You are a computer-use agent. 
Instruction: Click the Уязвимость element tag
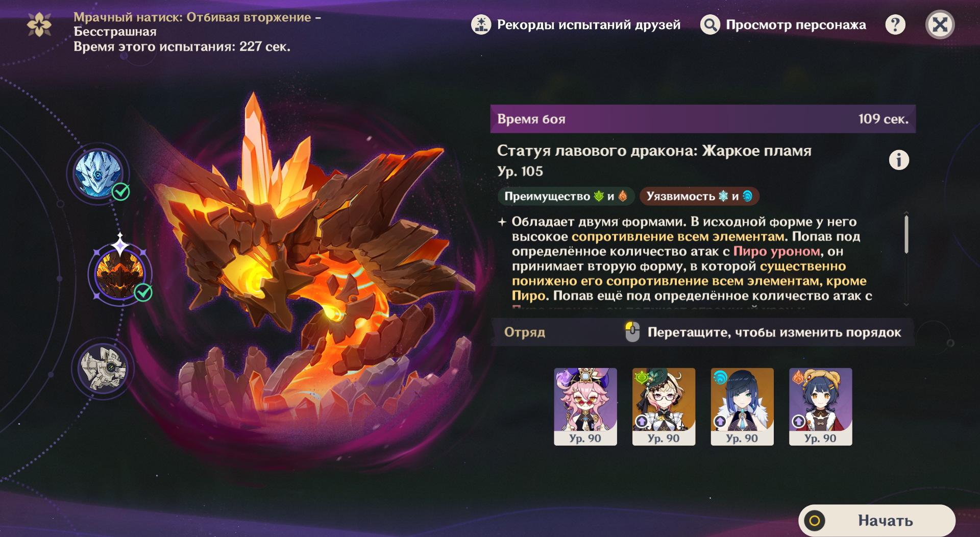point(699,196)
